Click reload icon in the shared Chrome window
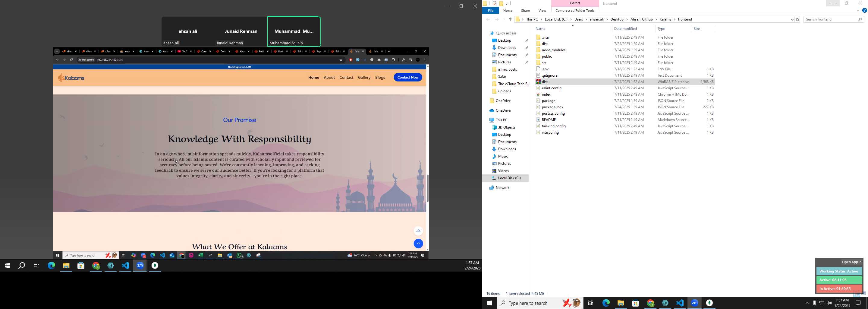This screenshot has height=309, width=868. [71, 60]
